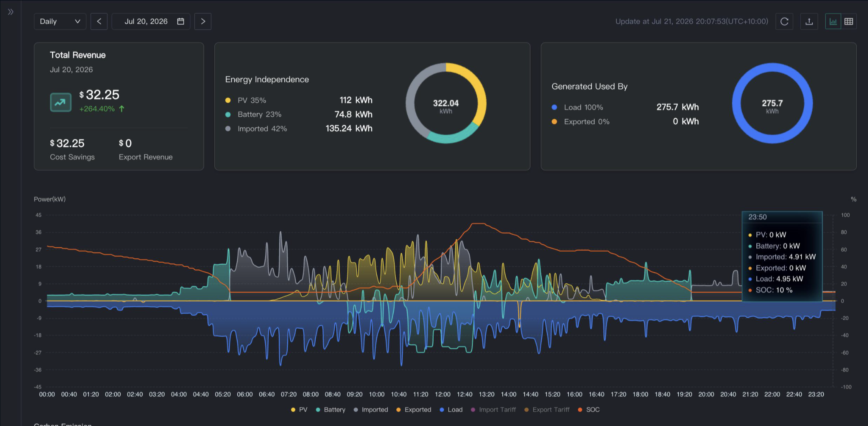Image resolution: width=868 pixels, height=426 pixels.
Task: Click the Export Revenue label
Action: pos(146,157)
